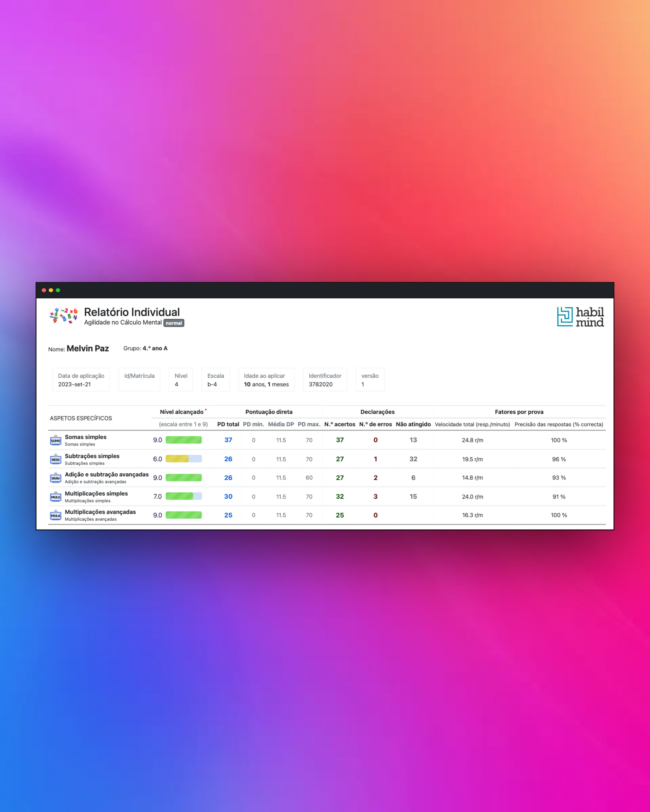
Task: Click the PD total column header
Action: coord(228,424)
